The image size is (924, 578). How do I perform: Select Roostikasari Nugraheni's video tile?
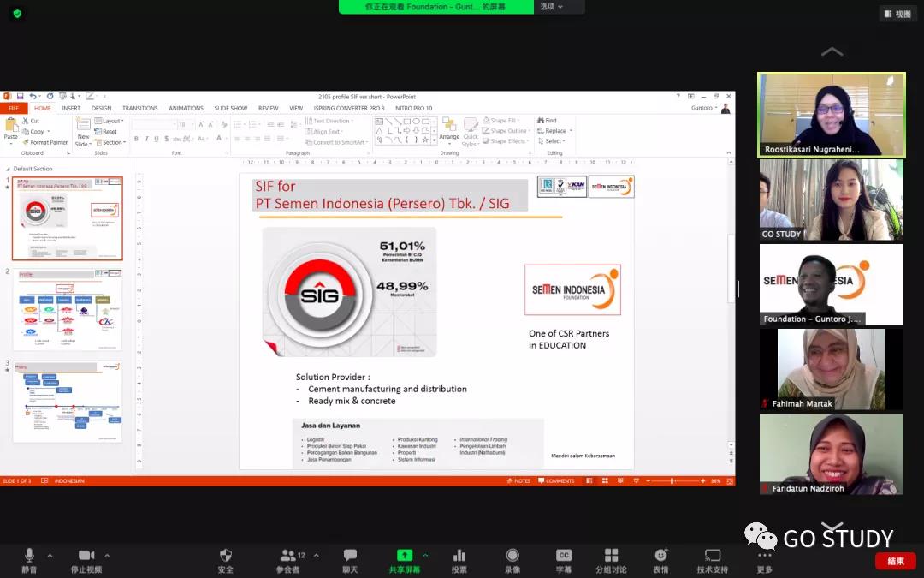click(x=832, y=115)
